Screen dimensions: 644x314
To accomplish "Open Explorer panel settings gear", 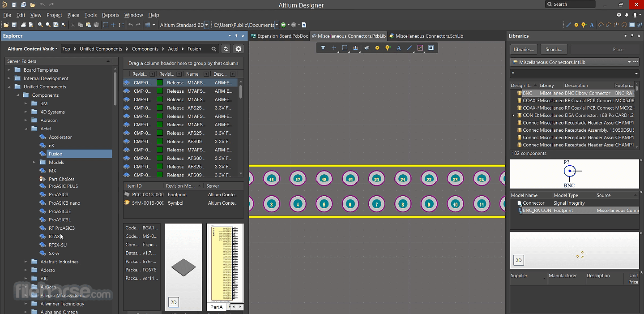I will tap(239, 49).
